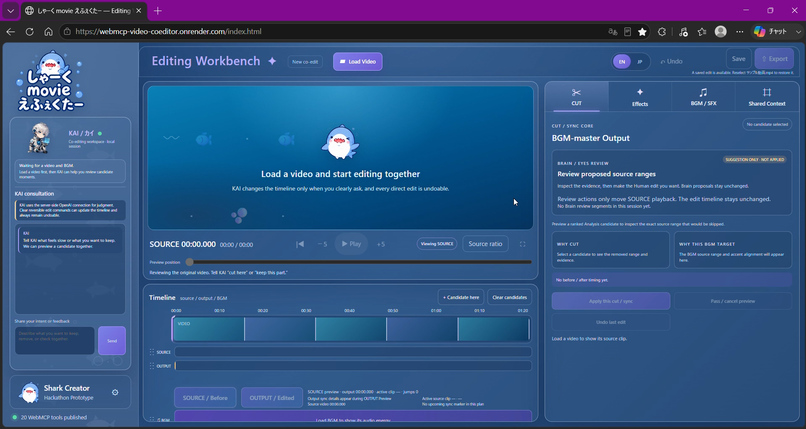This screenshot has height=429, width=806.
Task: Switch language to EN
Action: click(621, 62)
